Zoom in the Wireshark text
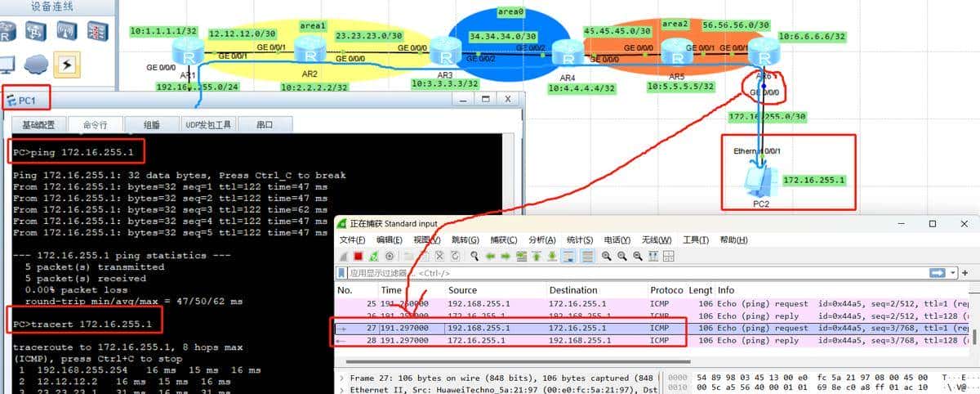Image resolution: width=980 pixels, height=394 pixels. point(607,256)
